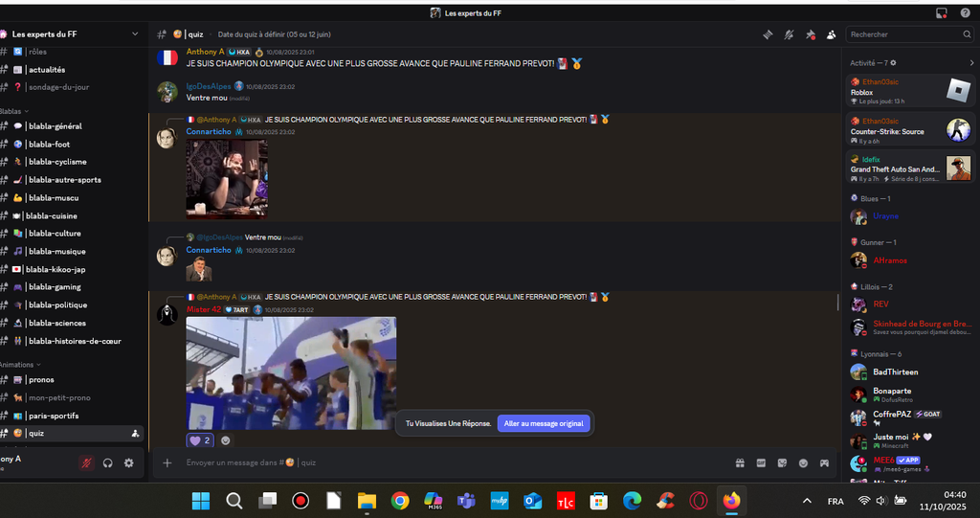Click the plus attachment button in message bar

click(x=167, y=463)
